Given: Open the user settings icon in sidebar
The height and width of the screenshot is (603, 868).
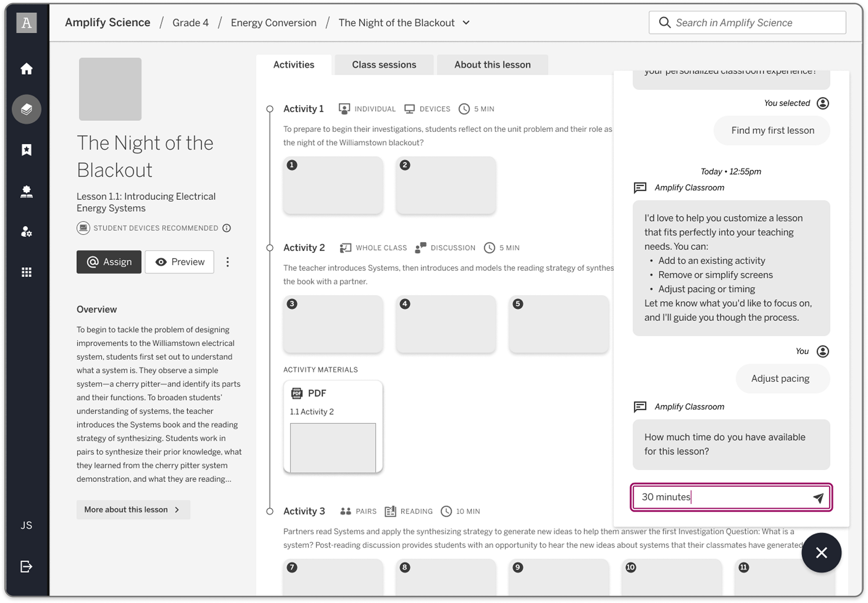Looking at the screenshot, I should 26,232.
